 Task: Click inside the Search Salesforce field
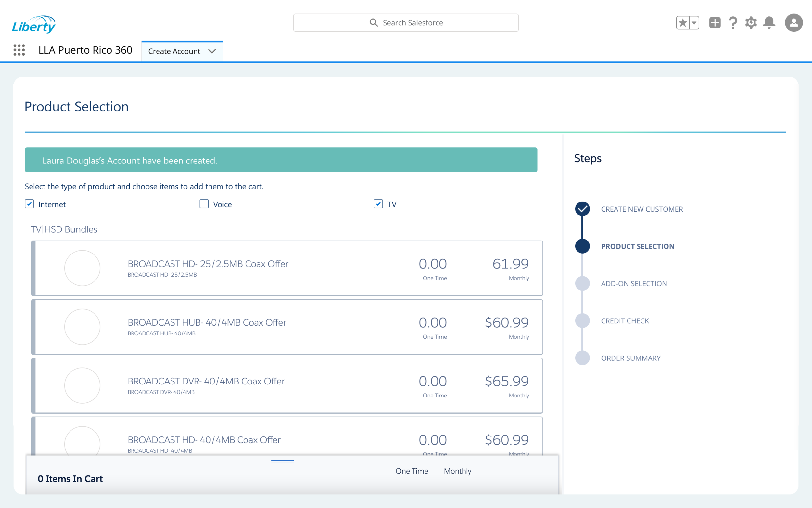(x=406, y=23)
